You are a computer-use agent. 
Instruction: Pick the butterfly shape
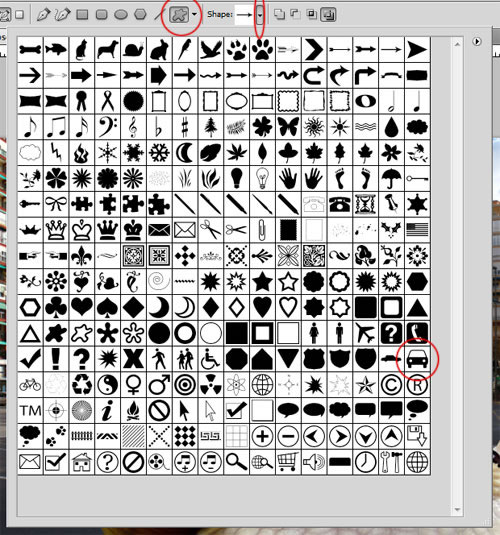[x=288, y=127]
